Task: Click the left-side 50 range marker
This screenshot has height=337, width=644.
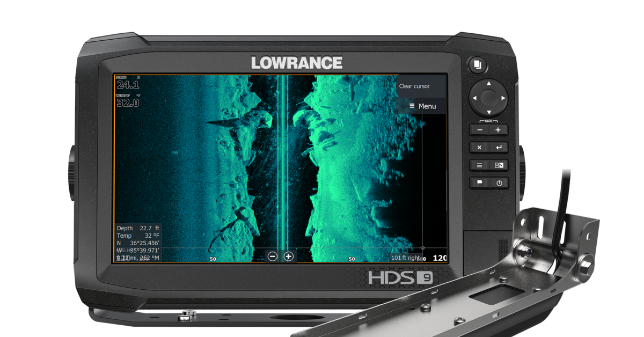Action: pyautogui.click(x=213, y=259)
